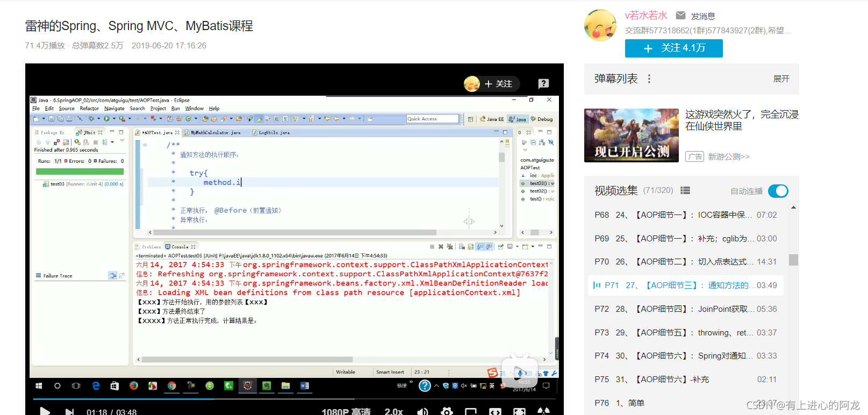Click the Remove Launch X icon in Console toolbar

click(441, 247)
